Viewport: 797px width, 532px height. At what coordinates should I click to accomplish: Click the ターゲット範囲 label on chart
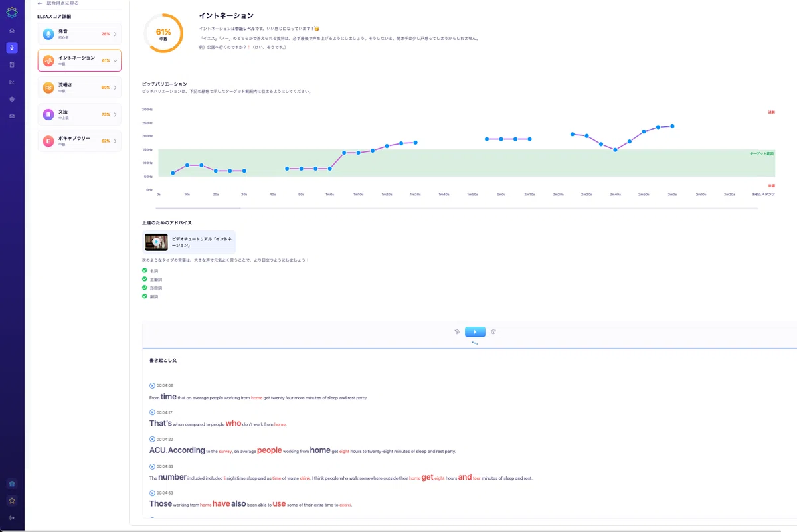(761, 153)
